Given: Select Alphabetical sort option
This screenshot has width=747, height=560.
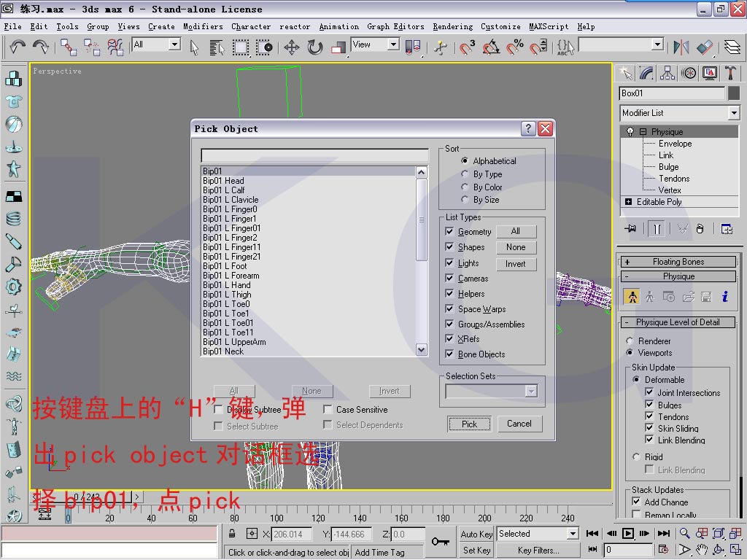Looking at the screenshot, I should [x=464, y=161].
